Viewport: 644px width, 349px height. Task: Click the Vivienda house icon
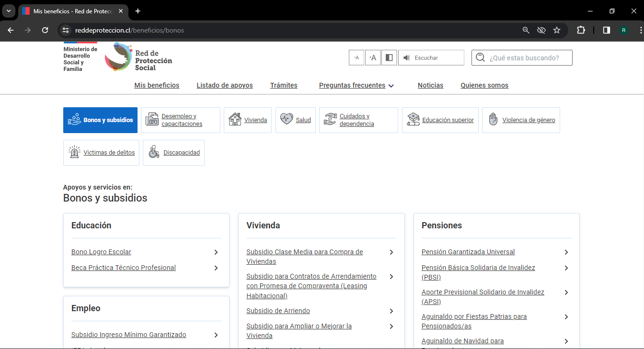pos(235,120)
